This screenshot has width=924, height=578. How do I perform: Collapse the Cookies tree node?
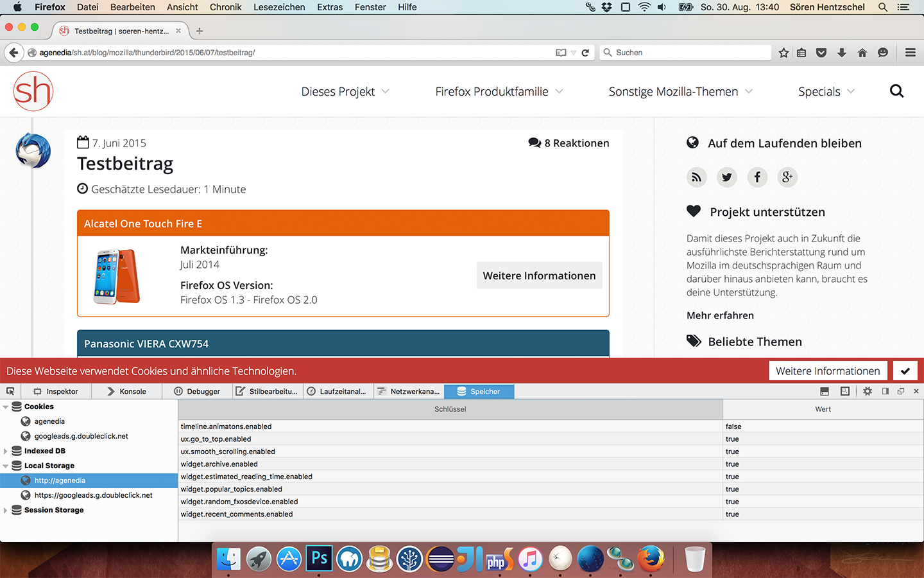click(x=6, y=407)
